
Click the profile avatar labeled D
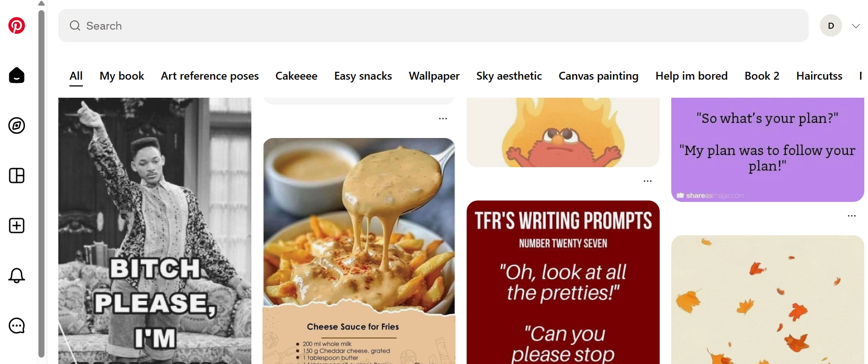[x=831, y=25]
